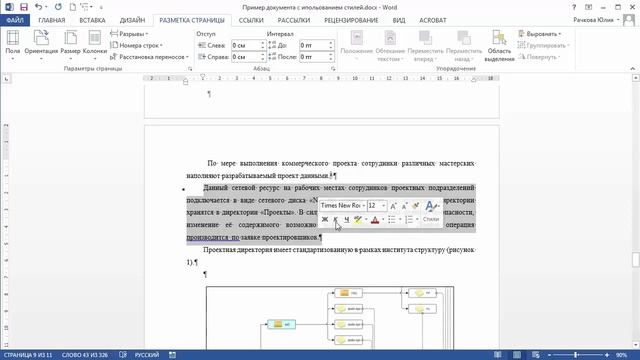This screenshot has height=360, width=640.
Task: Open Параметры страницы dialog launcher
Action: tap(190, 69)
